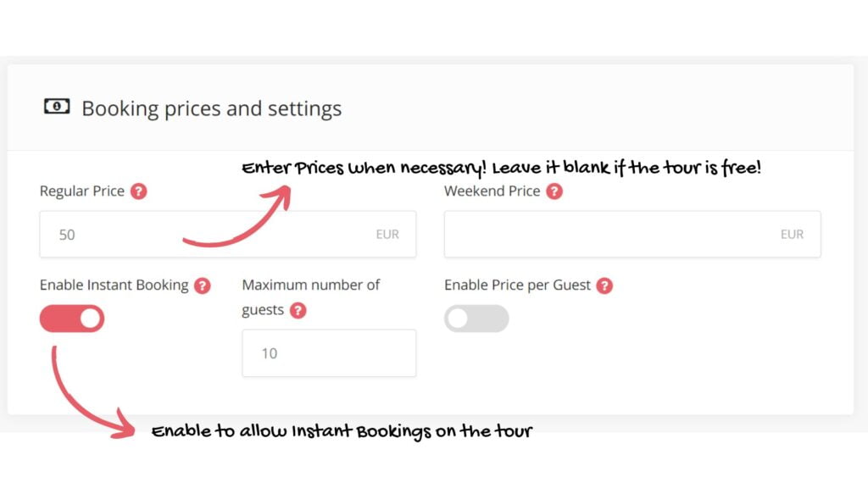Click the Regular Price label text
The image size is (868, 488).
coord(82,191)
